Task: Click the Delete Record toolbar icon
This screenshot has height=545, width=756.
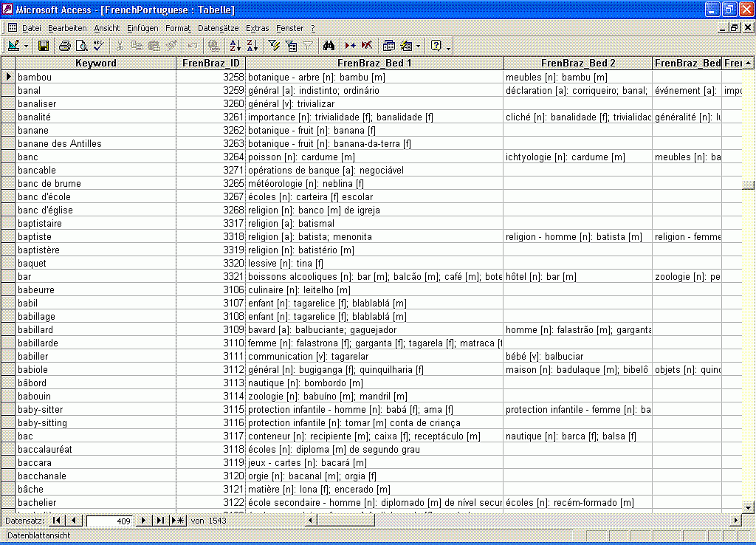Action: tap(367, 46)
